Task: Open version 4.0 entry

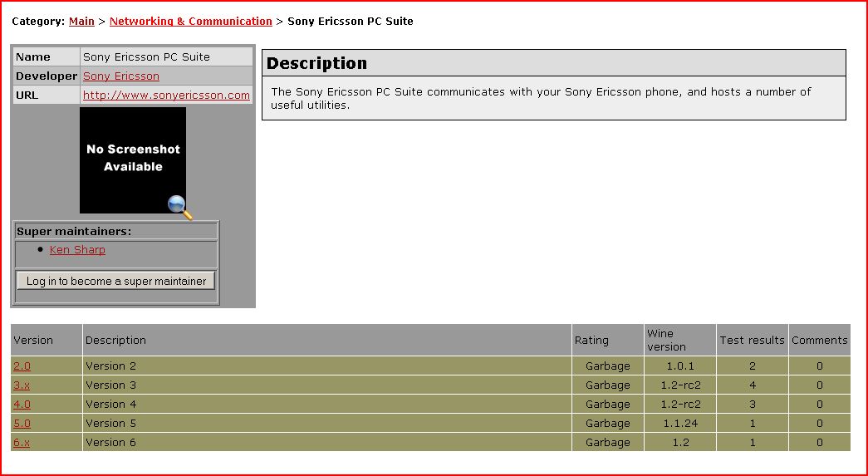Action: tap(22, 404)
